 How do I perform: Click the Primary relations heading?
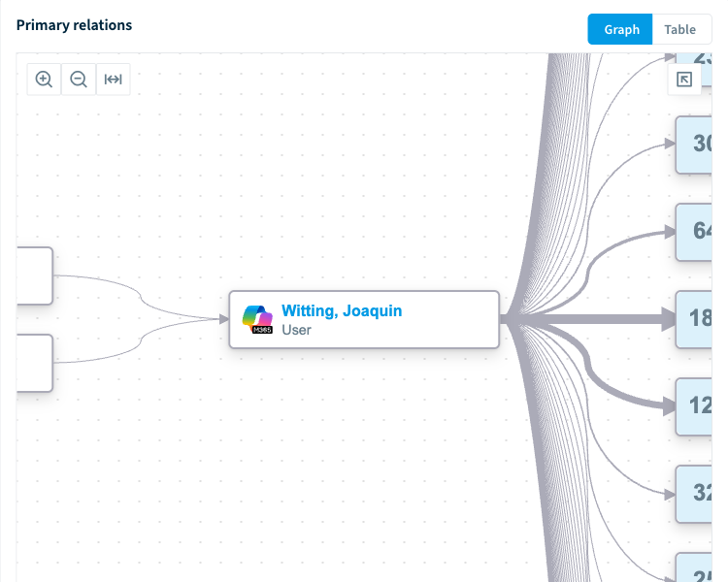(75, 25)
